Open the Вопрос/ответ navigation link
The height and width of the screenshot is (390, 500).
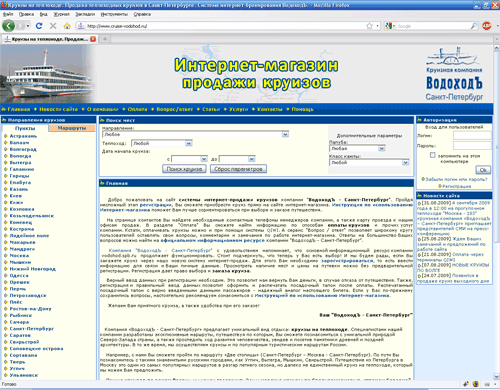(x=175, y=109)
